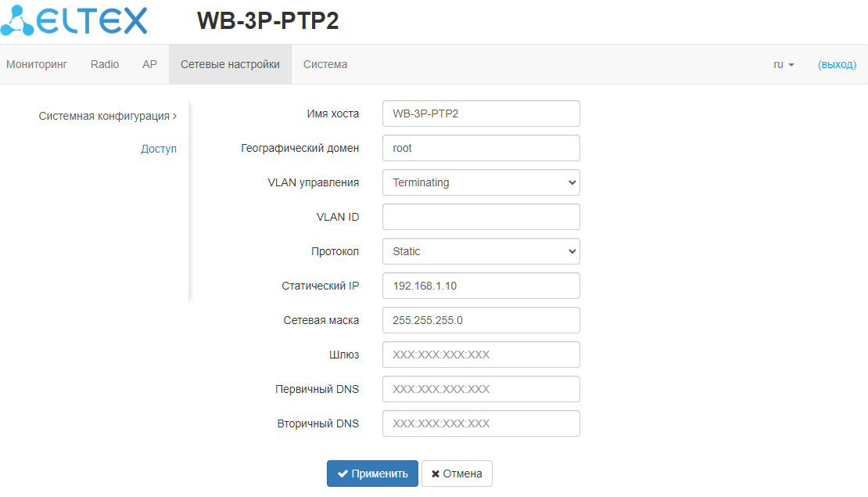Select Системная конфигурация in the sidebar
Image resolution: width=868 pixels, height=497 pixels.
click(107, 116)
